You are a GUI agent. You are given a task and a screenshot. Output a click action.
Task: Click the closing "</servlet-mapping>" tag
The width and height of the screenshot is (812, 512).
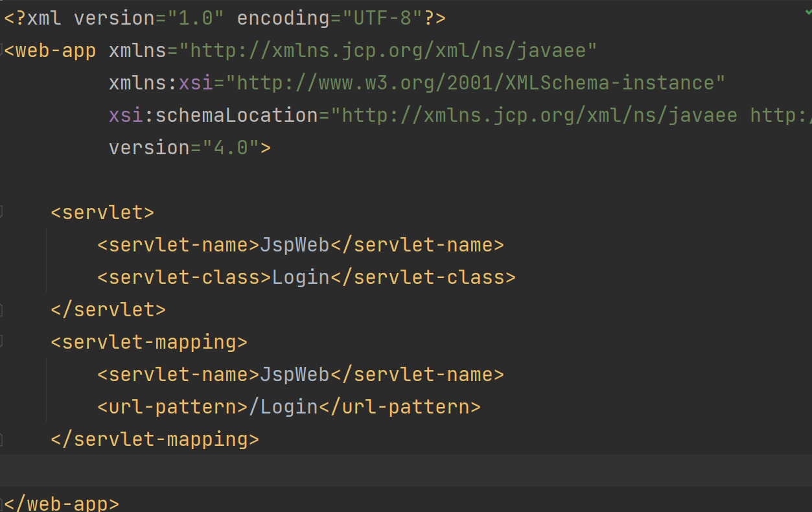(x=155, y=439)
